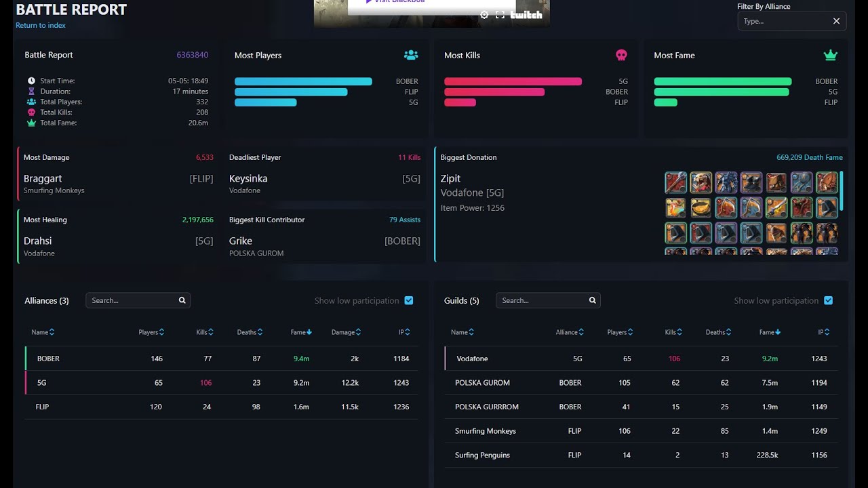868x488 pixels.
Task: Open Braggart's Most Damage player entry
Action: click(43, 178)
